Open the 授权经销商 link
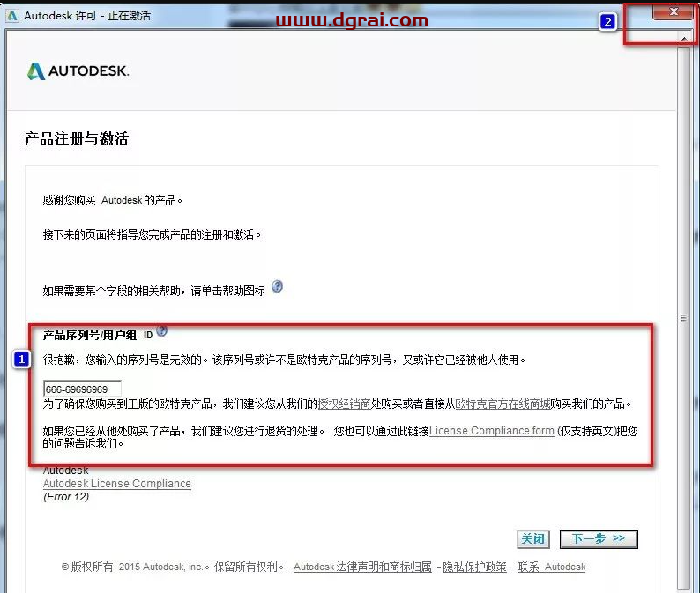 (344, 404)
